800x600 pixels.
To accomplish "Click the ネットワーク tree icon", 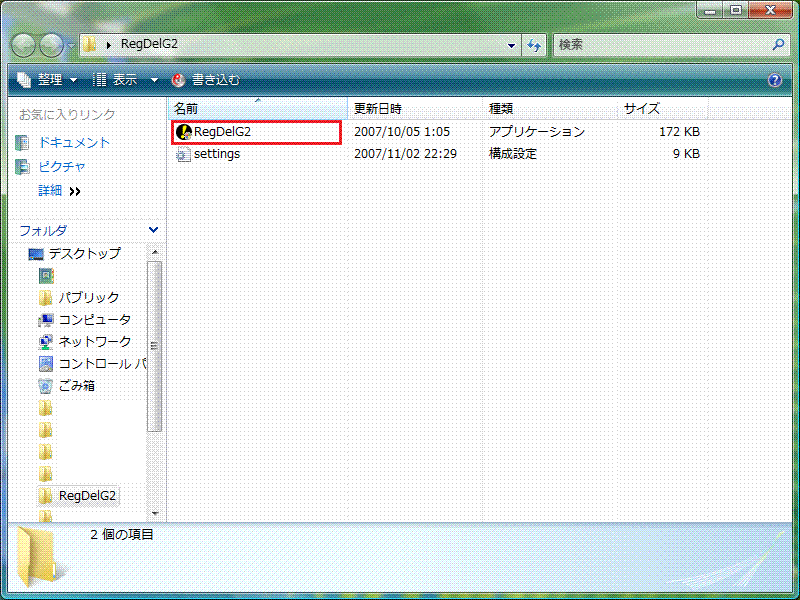I will tap(46, 342).
